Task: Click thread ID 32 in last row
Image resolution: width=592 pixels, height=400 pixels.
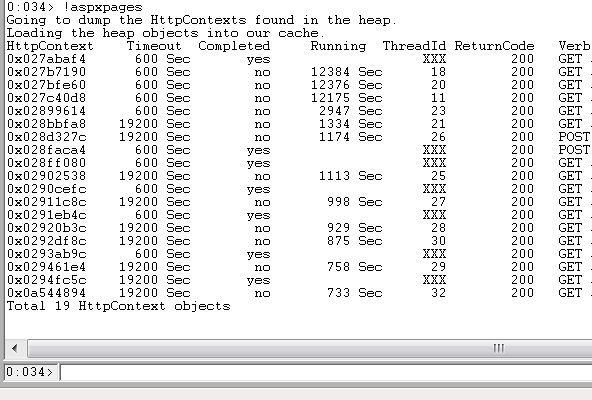Action: click(x=438, y=293)
